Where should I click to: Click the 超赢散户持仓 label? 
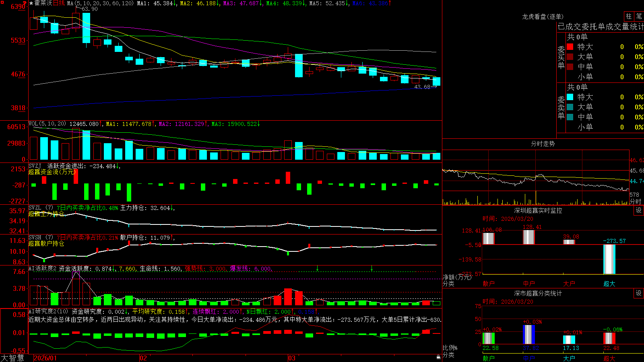click(x=46, y=243)
